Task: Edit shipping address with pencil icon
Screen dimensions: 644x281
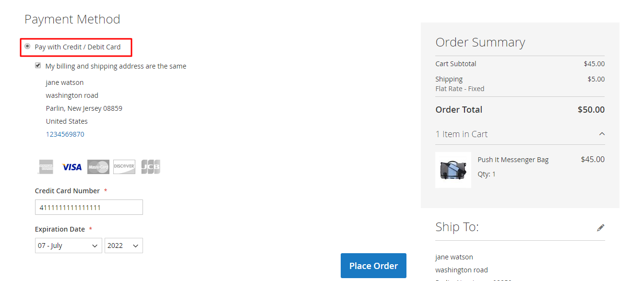Action: click(601, 228)
